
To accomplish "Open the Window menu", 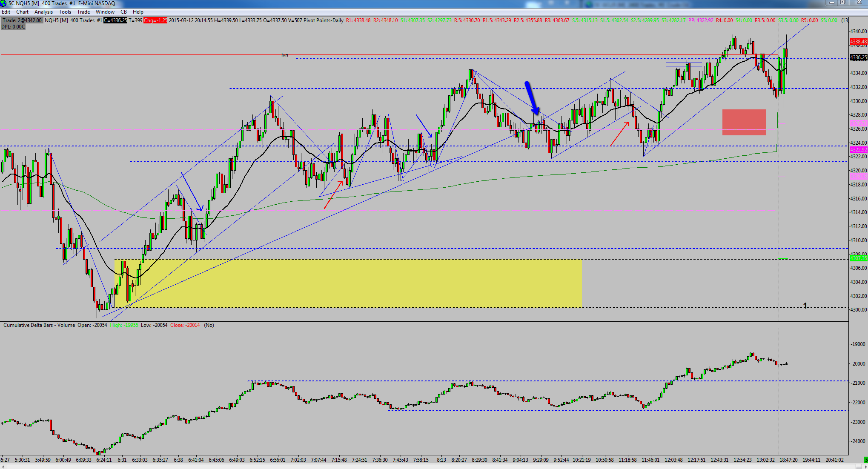I will click(105, 12).
